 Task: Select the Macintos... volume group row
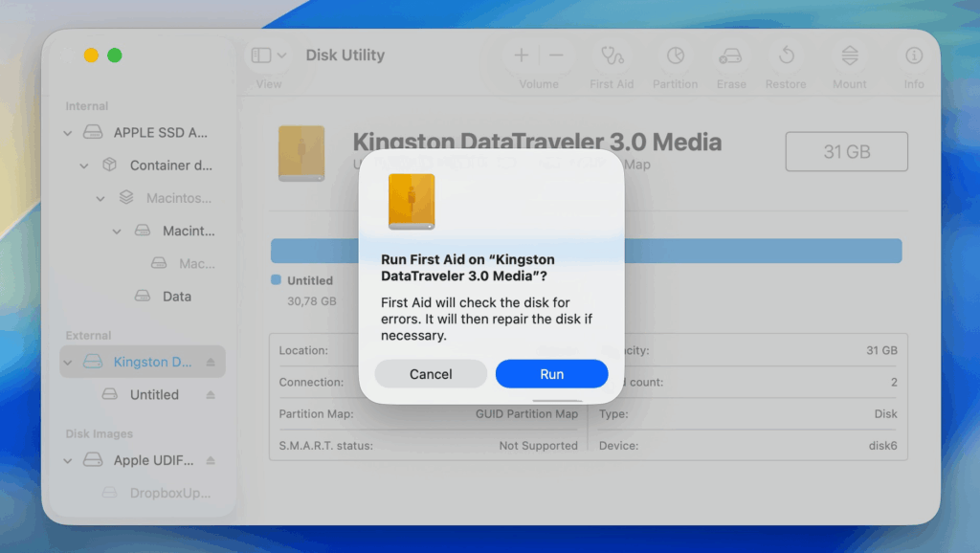click(x=143, y=198)
